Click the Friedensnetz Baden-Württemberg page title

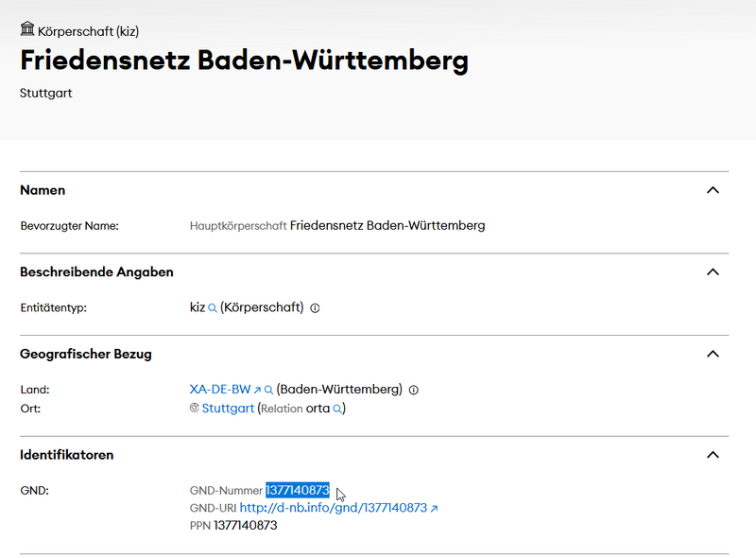pyautogui.click(x=244, y=61)
